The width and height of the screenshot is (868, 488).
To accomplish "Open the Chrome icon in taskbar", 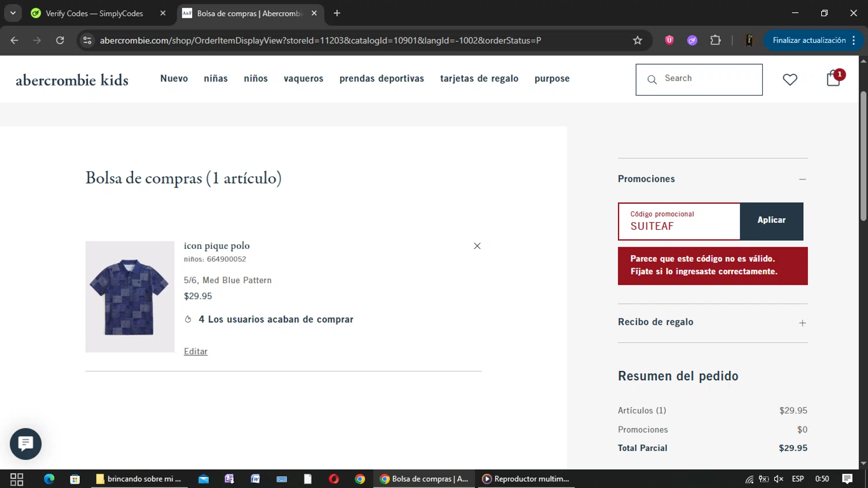I will pos(360,479).
